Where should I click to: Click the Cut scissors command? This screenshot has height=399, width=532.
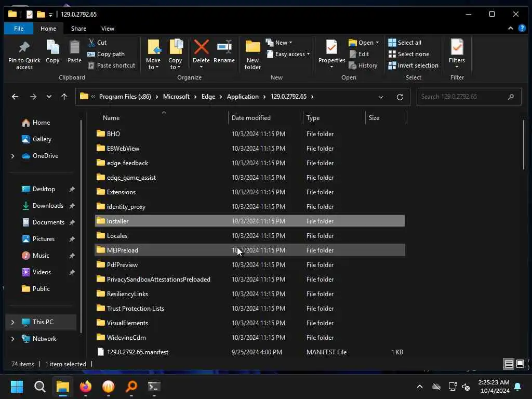pos(97,43)
